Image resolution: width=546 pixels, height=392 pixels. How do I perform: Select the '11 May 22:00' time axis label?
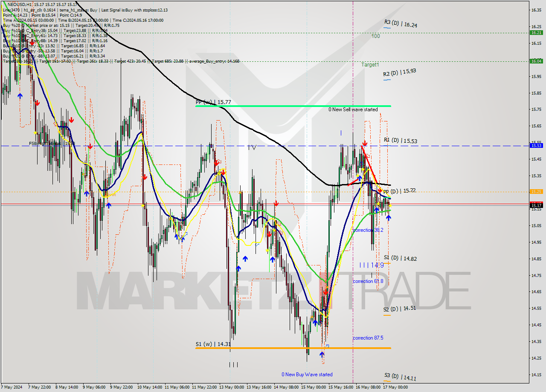pos(205,387)
